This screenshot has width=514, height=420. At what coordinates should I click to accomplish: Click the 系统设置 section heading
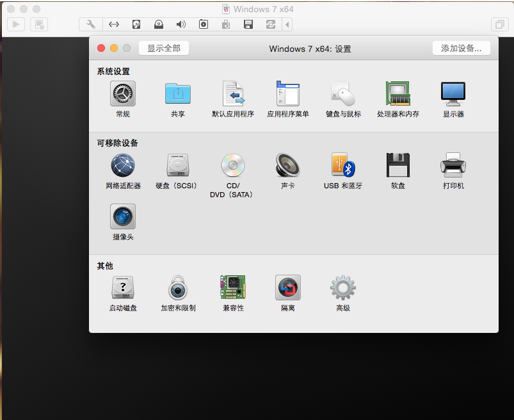click(x=113, y=71)
